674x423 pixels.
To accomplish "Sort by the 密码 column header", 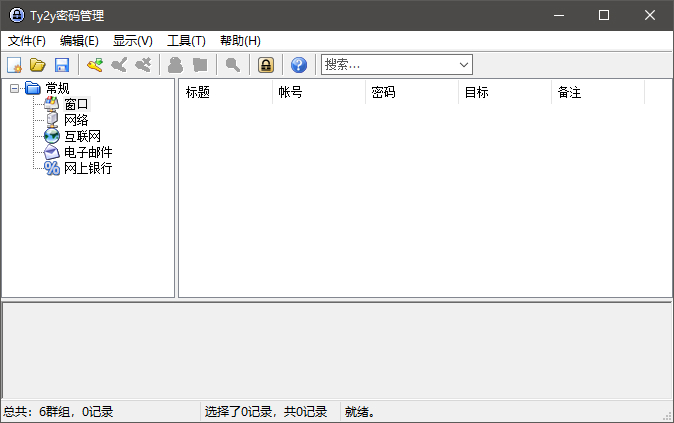I will pyautogui.click(x=412, y=92).
